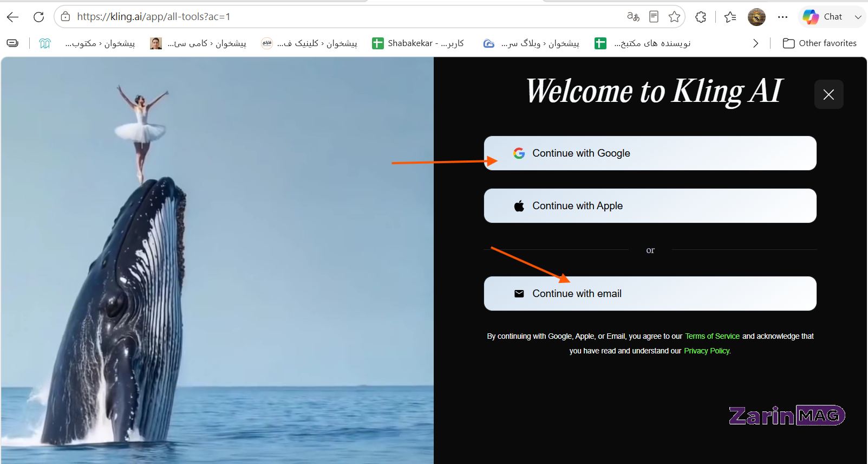The width and height of the screenshot is (868, 464).
Task: Open the browser profile avatar
Action: coord(756,17)
